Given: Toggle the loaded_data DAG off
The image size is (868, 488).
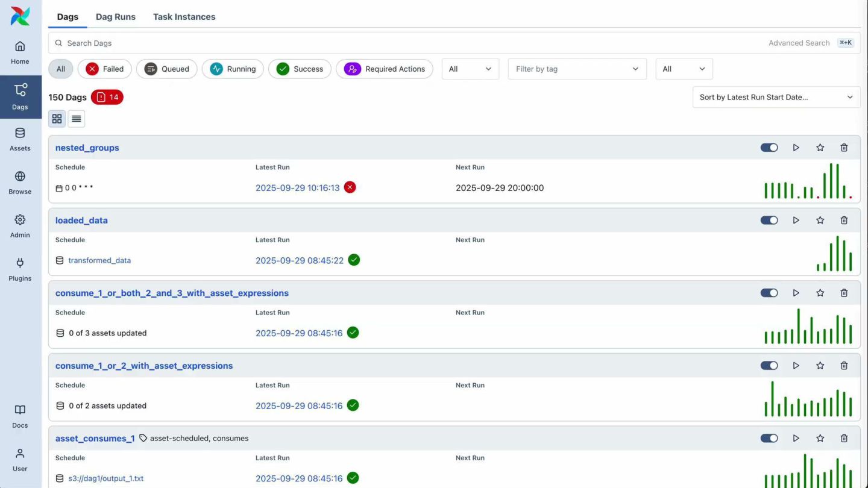Looking at the screenshot, I should (x=769, y=221).
